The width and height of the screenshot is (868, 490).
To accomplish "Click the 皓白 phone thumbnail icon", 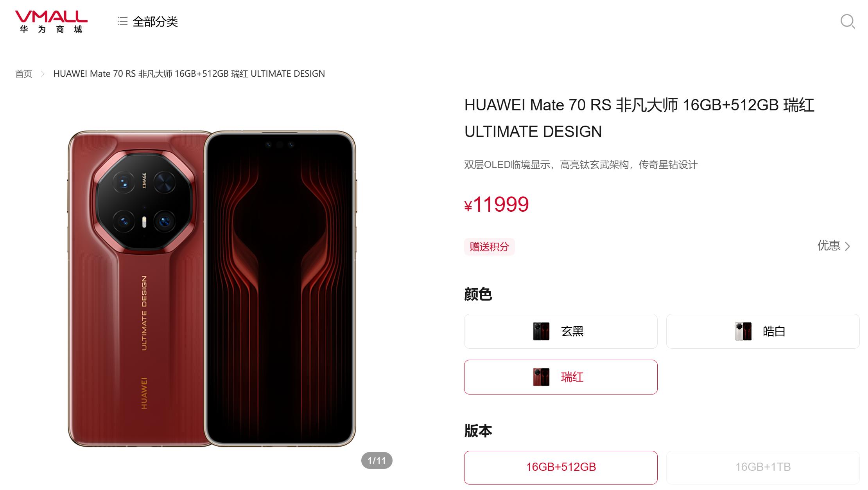I will coord(743,331).
